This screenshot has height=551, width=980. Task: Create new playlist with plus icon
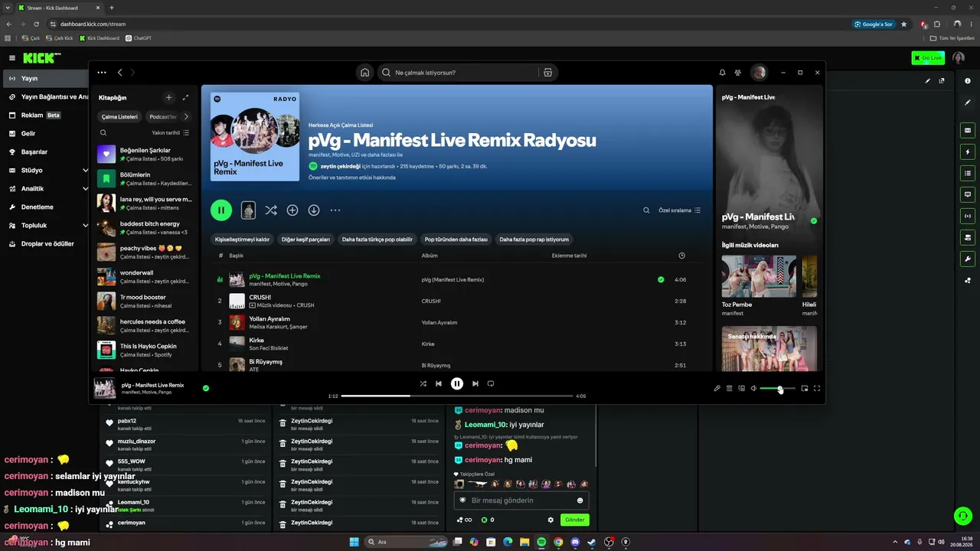click(x=169, y=97)
